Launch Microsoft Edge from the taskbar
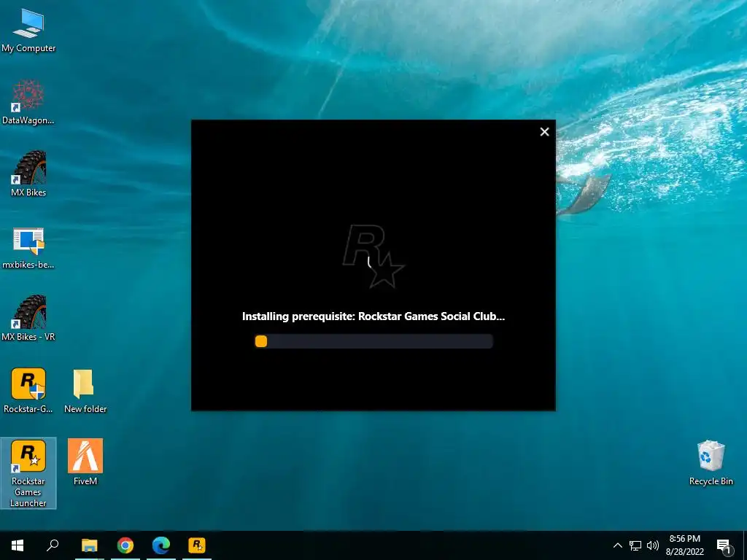The image size is (747, 560). [161, 545]
